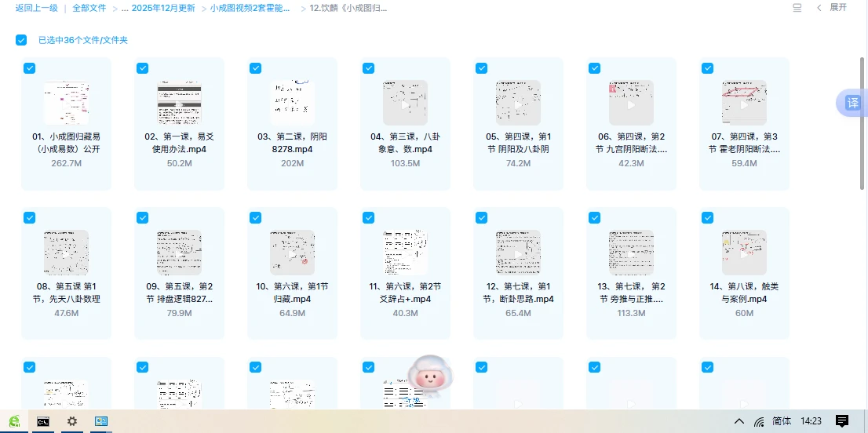Uncheck the file 09、第五课，第2节 排盘逻辑
This screenshot has height=433, width=868.
tap(142, 218)
